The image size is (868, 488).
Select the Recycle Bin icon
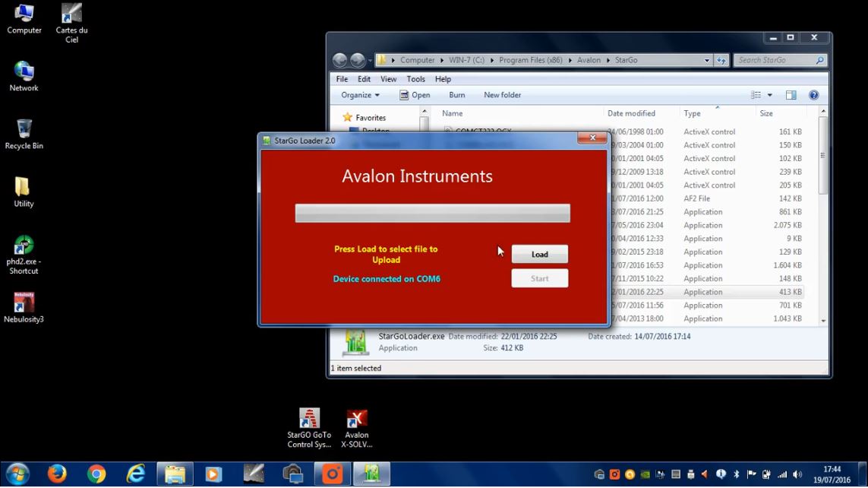click(24, 134)
